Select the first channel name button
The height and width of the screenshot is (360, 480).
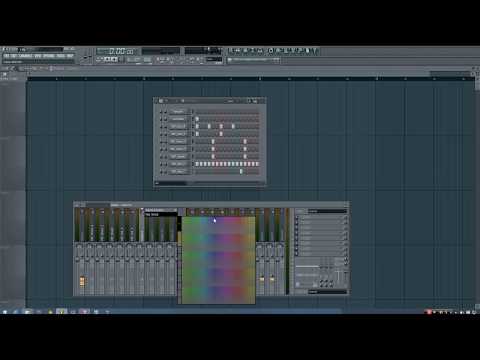(179, 111)
